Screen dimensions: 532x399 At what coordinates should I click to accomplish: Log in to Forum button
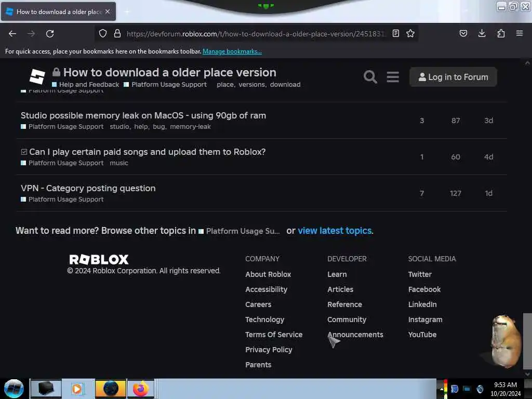click(x=453, y=77)
